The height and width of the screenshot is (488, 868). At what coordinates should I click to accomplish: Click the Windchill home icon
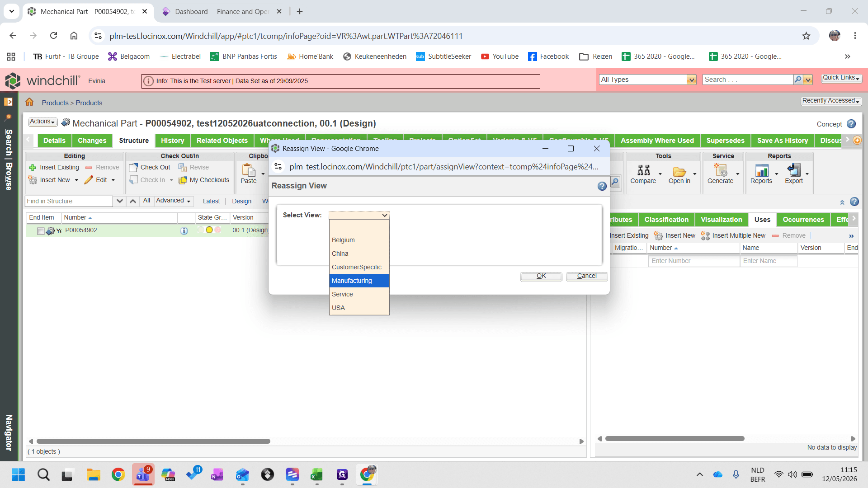(x=29, y=102)
